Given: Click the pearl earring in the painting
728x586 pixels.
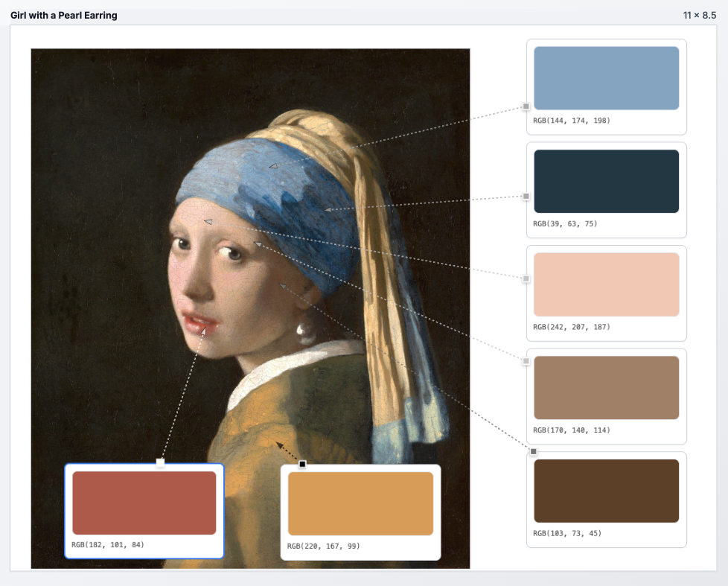Looking at the screenshot, I should coord(304,329).
